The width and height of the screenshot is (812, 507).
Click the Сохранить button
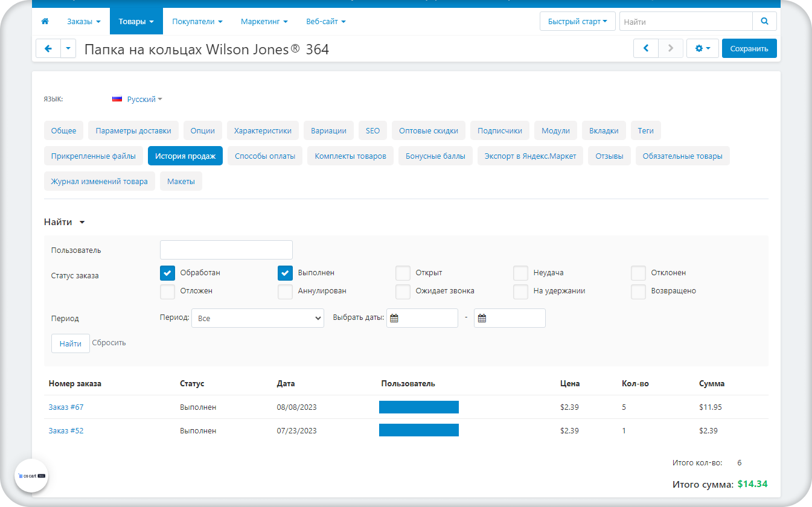pos(749,48)
